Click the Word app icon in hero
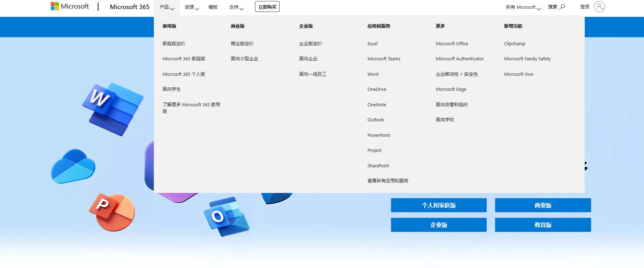The height and width of the screenshot is (268, 644). click(113, 109)
